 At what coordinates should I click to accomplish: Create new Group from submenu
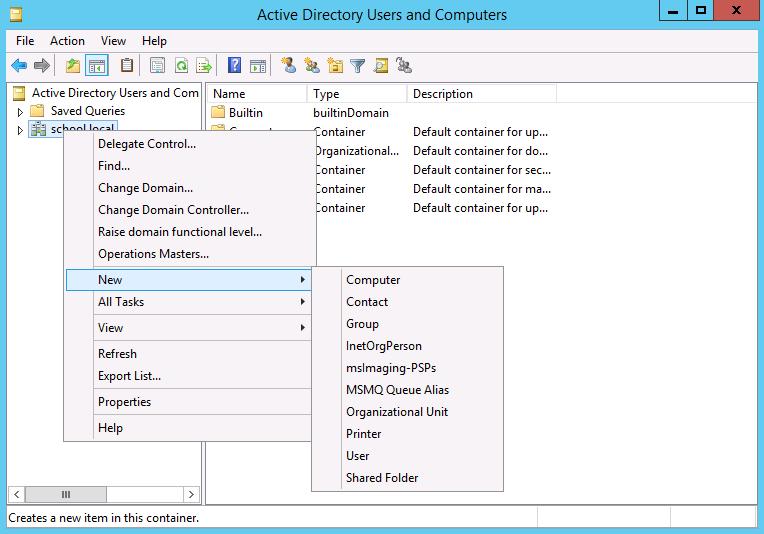pos(407,324)
